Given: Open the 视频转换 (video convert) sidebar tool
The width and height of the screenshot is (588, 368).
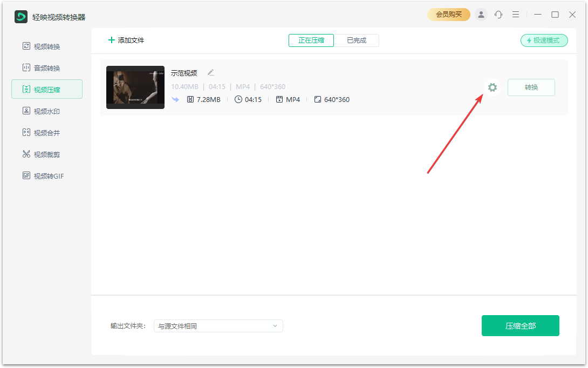Looking at the screenshot, I should pos(47,46).
